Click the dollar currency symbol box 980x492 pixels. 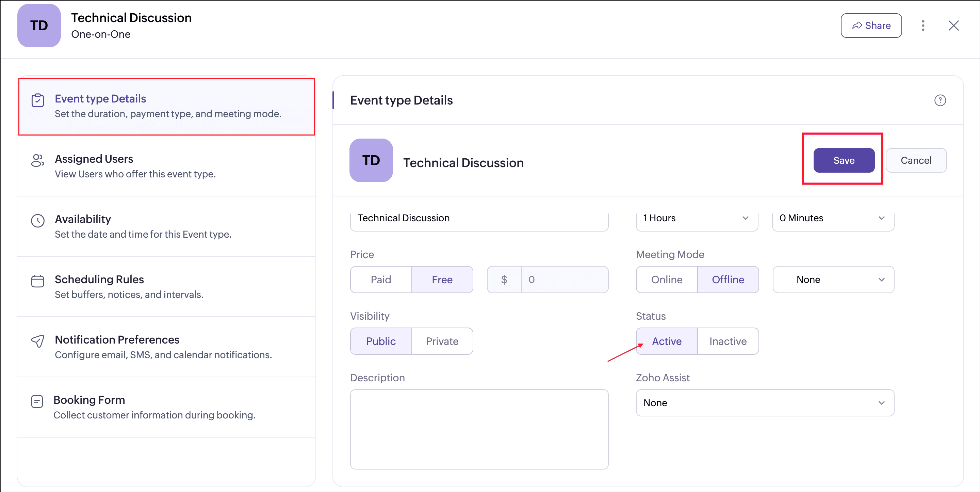tap(504, 280)
